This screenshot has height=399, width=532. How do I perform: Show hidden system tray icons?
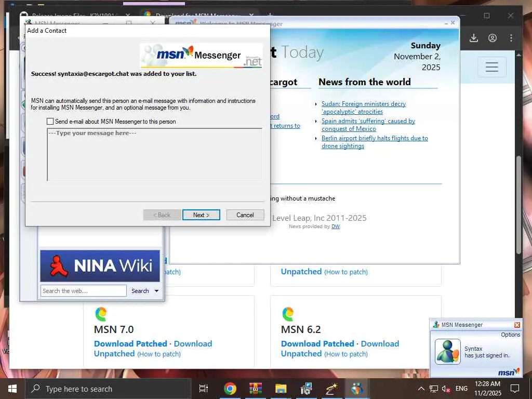[x=421, y=389]
